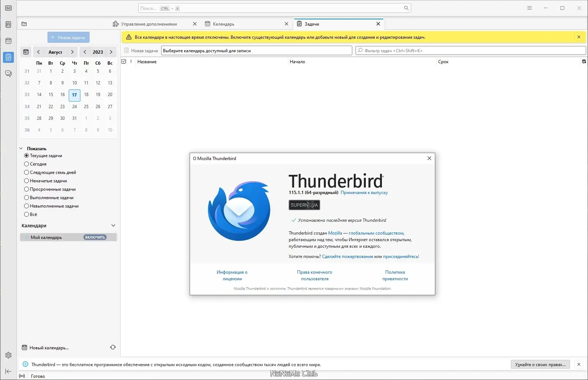
Task: Go to next year after 2023
Action: [111, 52]
